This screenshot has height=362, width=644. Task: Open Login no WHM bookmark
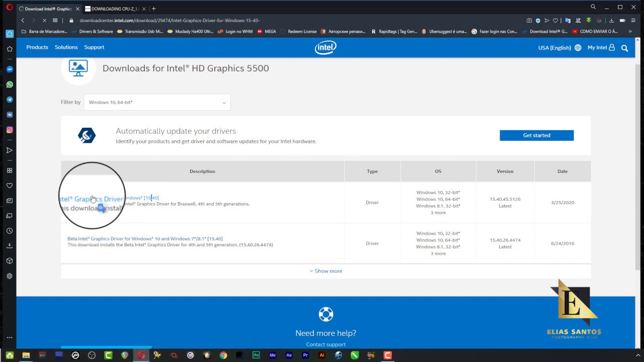click(x=235, y=31)
